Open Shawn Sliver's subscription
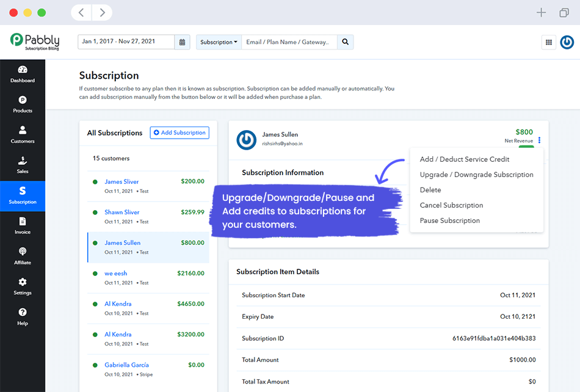 121,212
